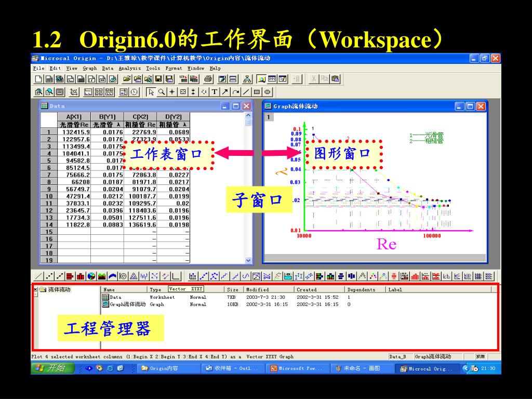Open a project with the Open folder icon
532x399 pixels.
127,79
